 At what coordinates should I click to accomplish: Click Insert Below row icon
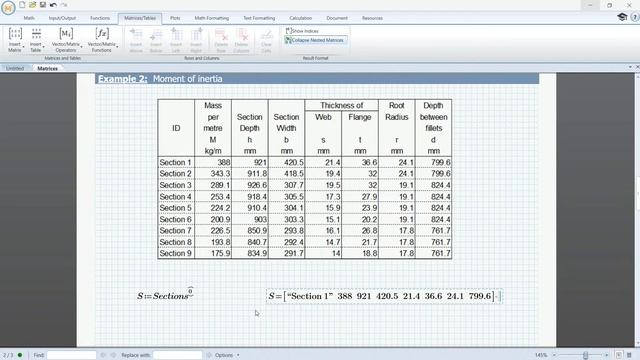pyautogui.click(x=156, y=34)
